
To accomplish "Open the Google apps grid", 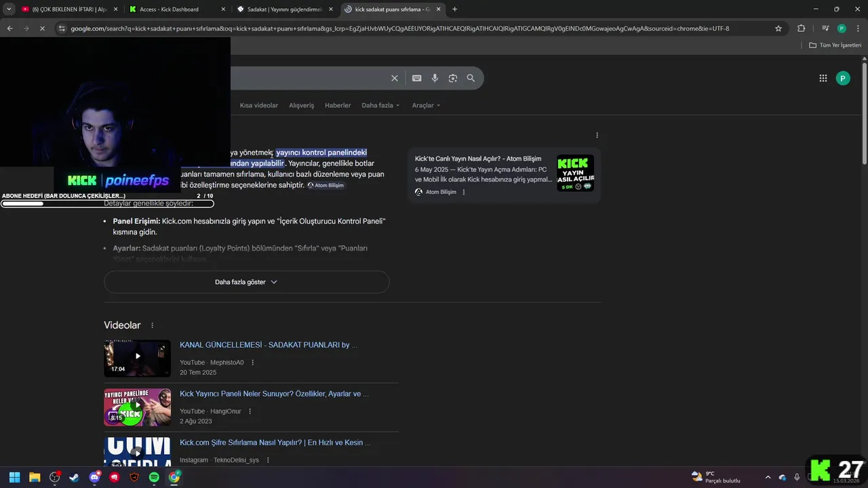I will pyautogui.click(x=823, y=78).
